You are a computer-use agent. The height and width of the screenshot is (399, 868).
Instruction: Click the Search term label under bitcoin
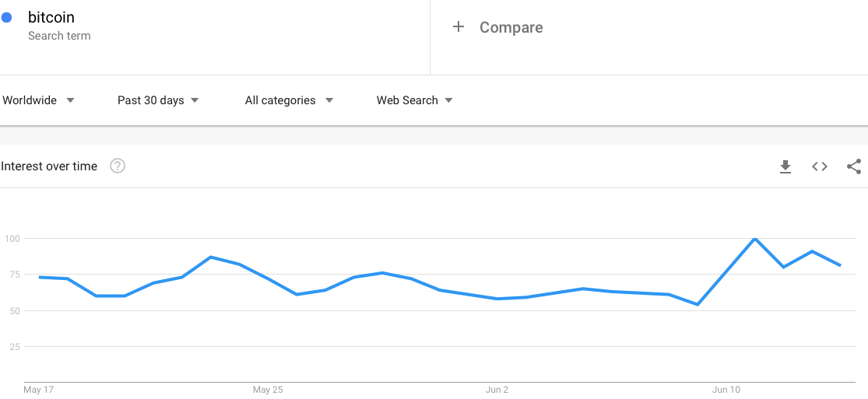pyautogui.click(x=59, y=36)
